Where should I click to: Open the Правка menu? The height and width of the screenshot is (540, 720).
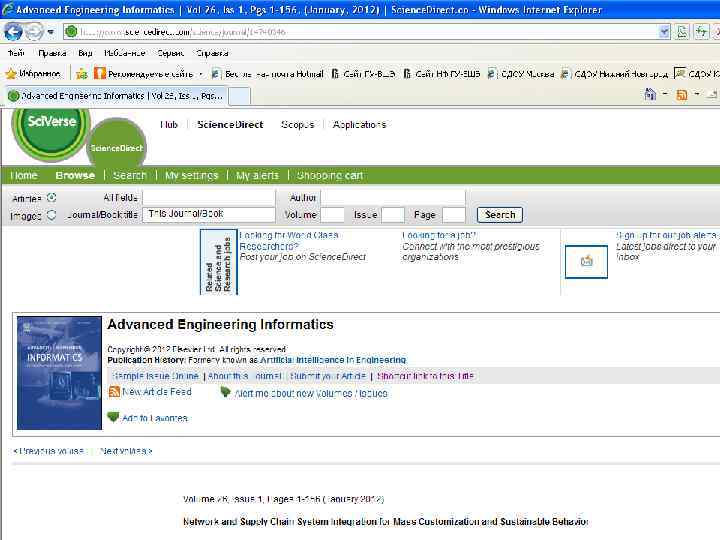(x=52, y=53)
